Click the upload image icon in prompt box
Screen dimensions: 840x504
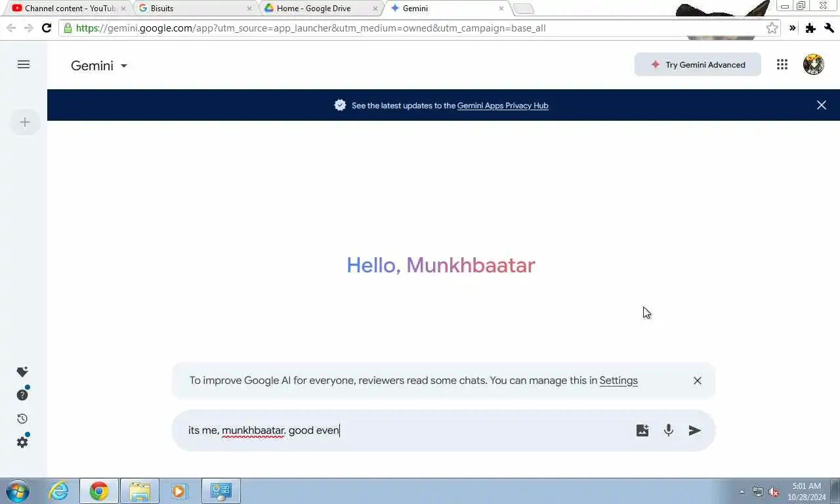click(x=642, y=430)
